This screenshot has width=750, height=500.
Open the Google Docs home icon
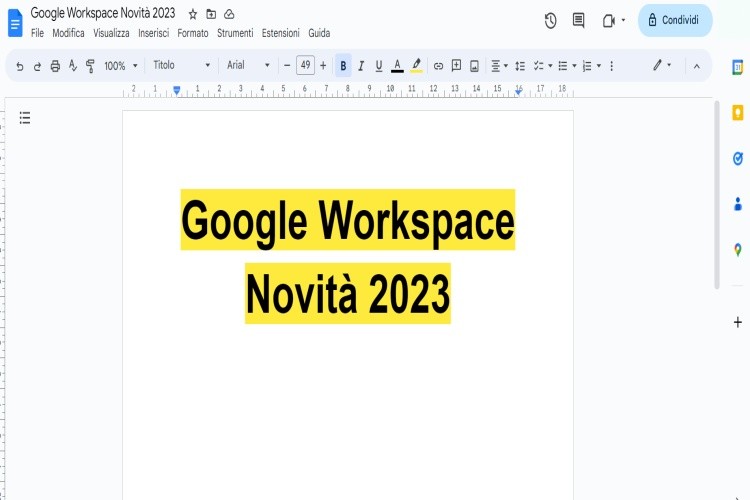coord(15,23)
